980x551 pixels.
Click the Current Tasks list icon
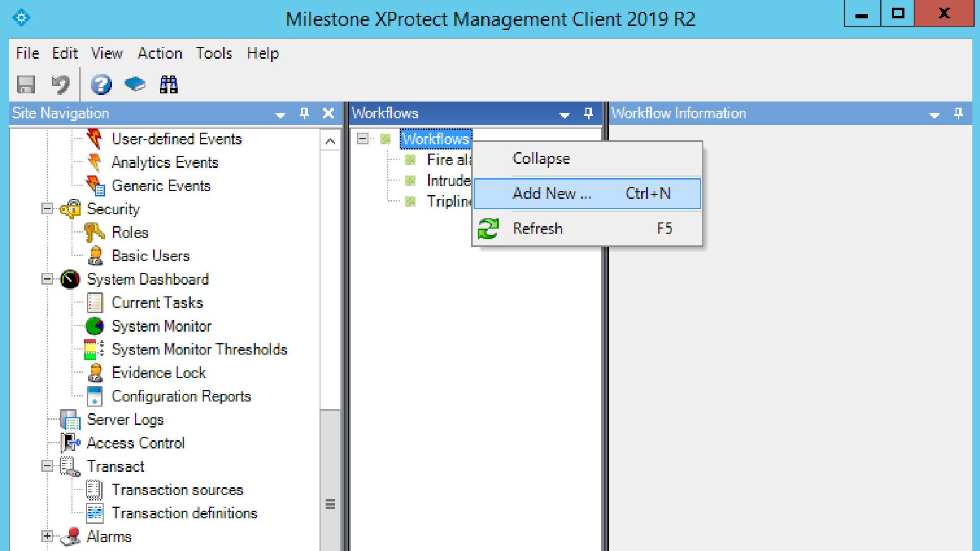pyautogui.click(x=95, y=303)
